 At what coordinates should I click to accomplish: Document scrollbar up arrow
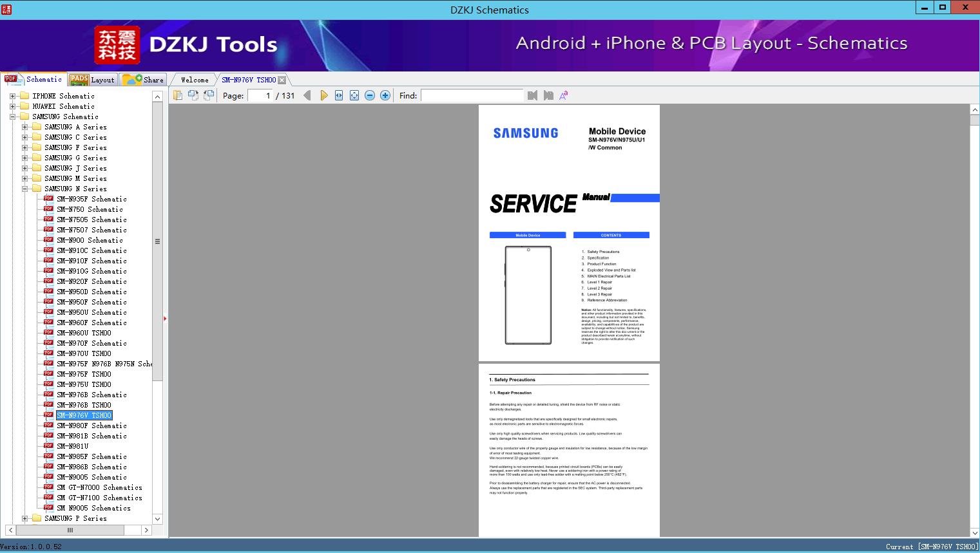click(975, 110)
